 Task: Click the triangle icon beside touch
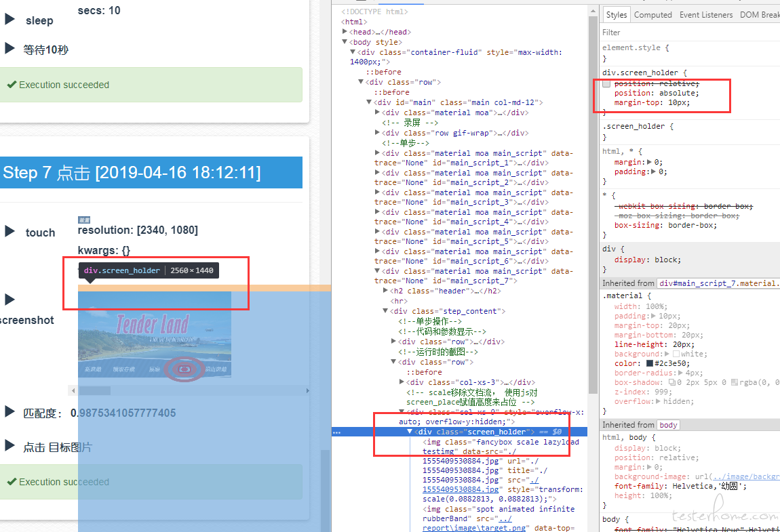(9, 231)
